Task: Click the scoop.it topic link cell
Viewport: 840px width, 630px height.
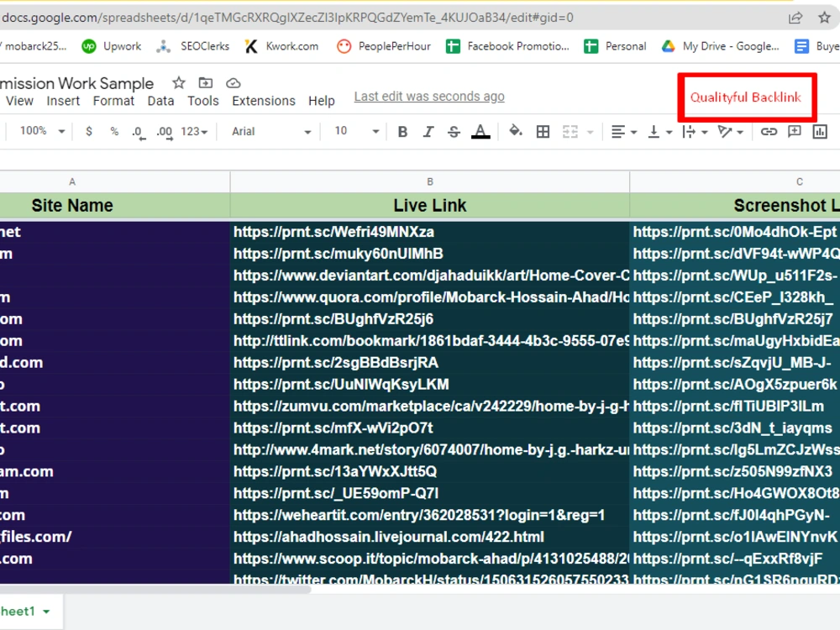Action: (429, 559)
